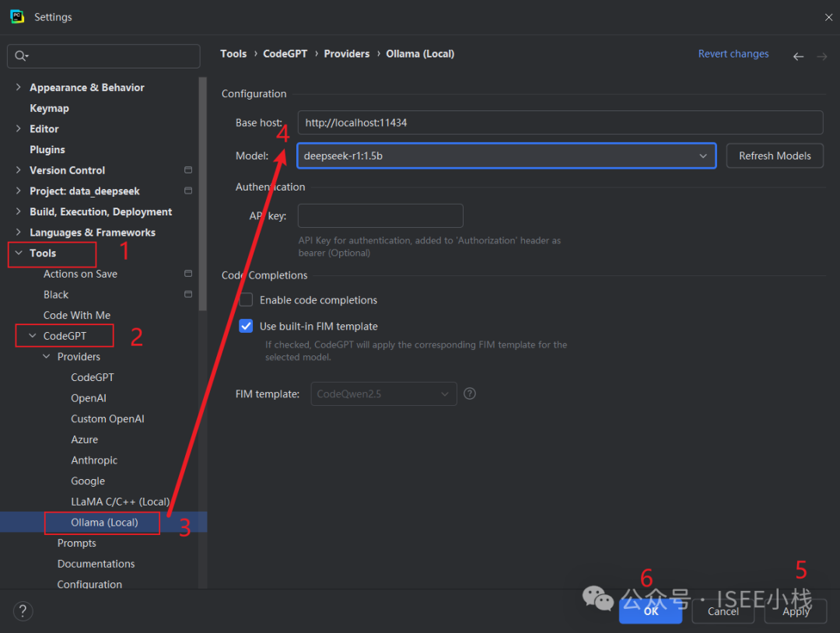Click Tools in the breadcrumb path
The width and height of the screenshot is (840, 633).
pos(233,54)
